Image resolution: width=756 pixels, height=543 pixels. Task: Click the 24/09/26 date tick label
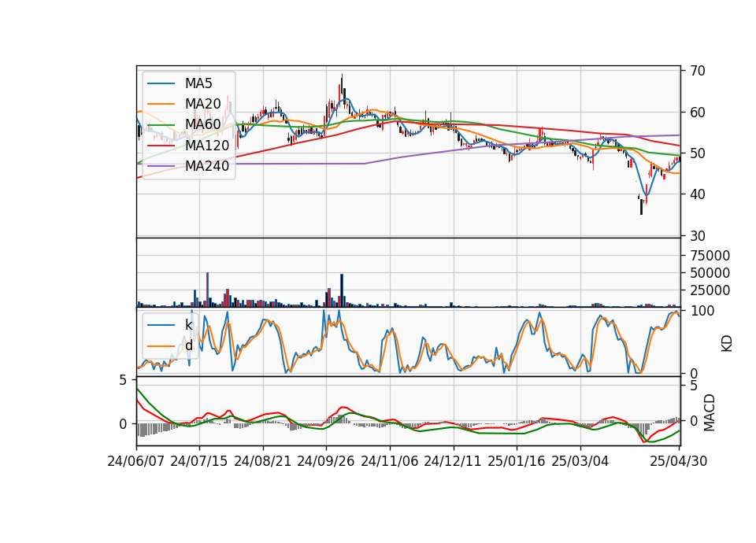326,461
